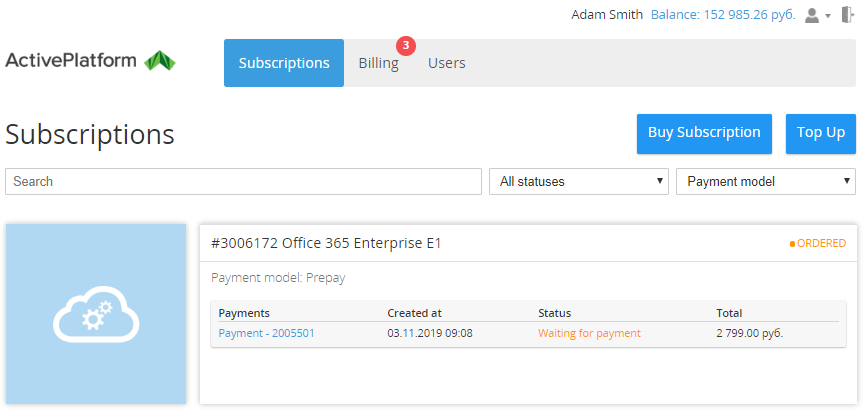This screenshot has width=865, height=419.
Task: Click the 03.11.2019 09:08 created date
Action: pyautogui.click(x=430, y=333)
